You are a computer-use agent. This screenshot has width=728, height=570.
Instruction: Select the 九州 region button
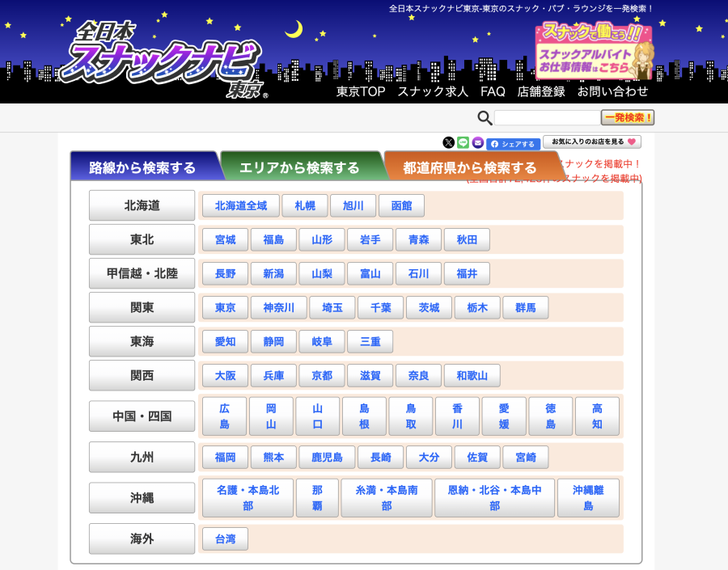142,457
